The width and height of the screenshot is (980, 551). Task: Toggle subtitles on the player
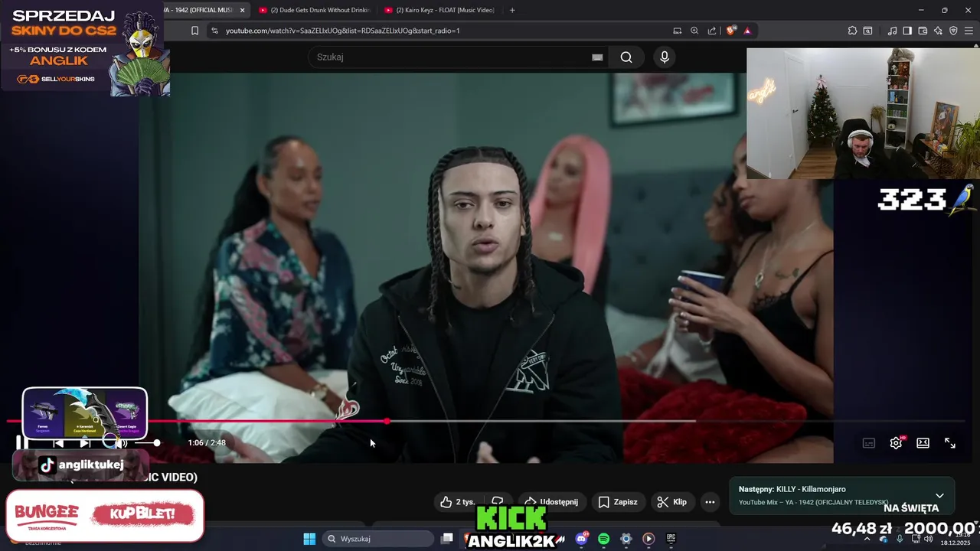869,443
